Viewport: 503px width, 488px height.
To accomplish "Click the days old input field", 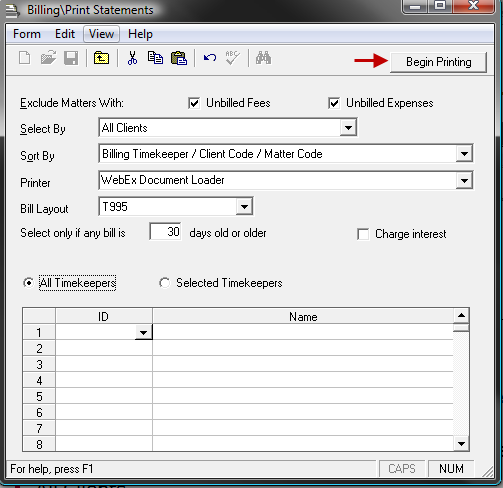I will coord(165,232).
